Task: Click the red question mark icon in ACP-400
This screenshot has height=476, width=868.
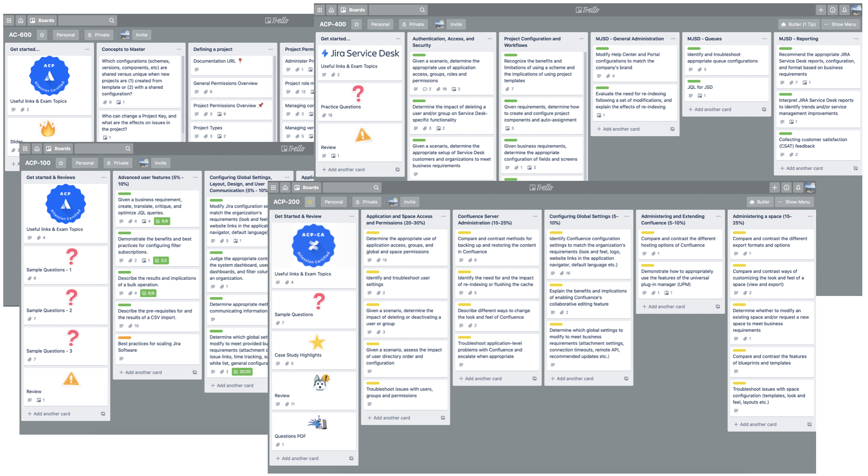Action: click(359, 94)
